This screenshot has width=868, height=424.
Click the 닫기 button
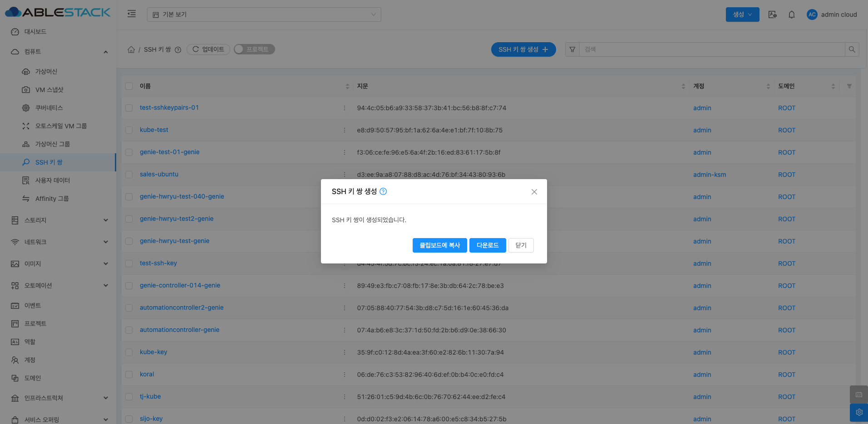click(x=521, y=245)
